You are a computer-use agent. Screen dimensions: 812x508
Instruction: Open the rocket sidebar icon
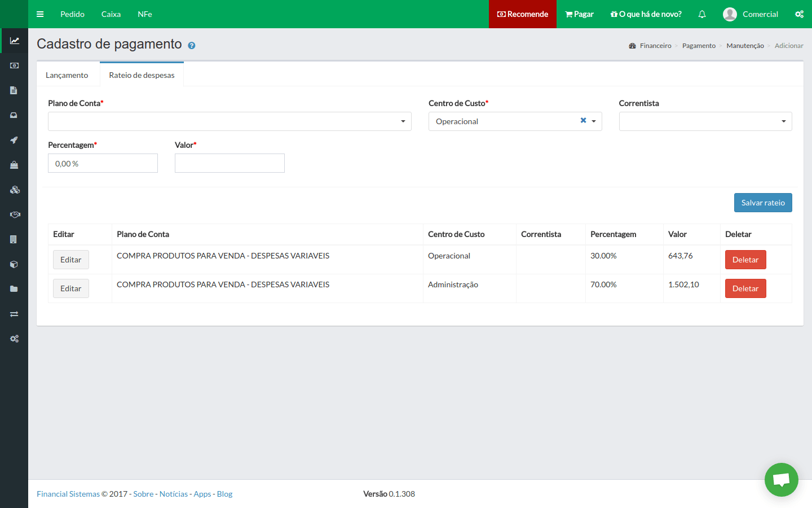pyautogui.click(x=14, y=140)
